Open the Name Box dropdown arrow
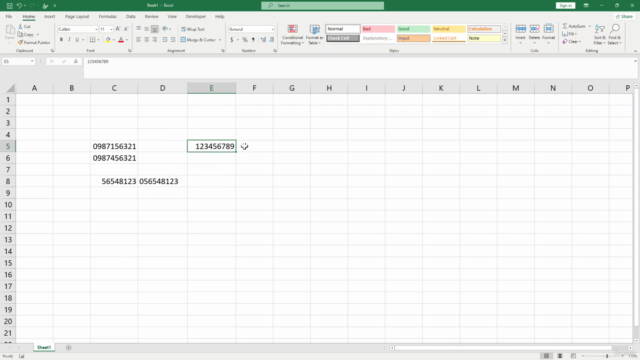Image resolution: width=640 pixels, height=360 pixels. pyautogui.click(x=32, y=61)
